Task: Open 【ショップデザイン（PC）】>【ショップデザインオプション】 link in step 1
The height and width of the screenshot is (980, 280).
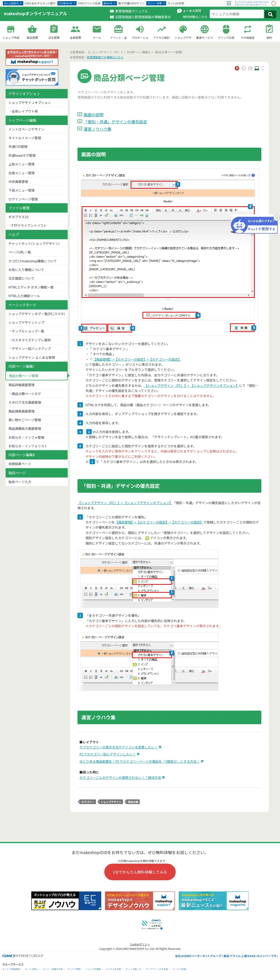Action: (x=192, y=385)
